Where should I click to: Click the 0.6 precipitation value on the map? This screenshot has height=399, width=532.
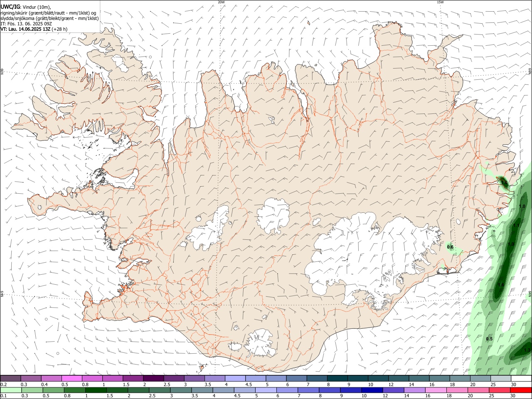[450, 247]
